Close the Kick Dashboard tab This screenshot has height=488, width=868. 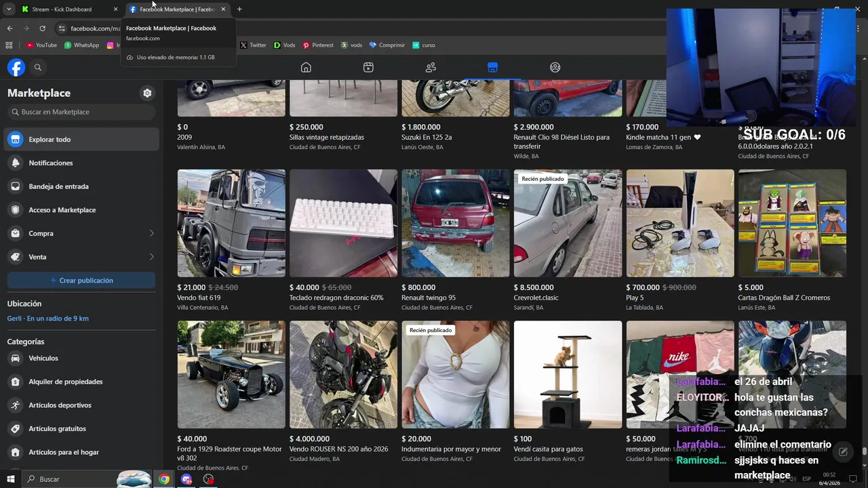click(115, 9)
